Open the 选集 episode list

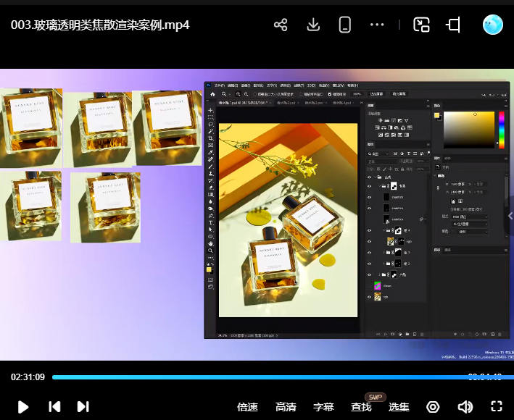(399, 407)
